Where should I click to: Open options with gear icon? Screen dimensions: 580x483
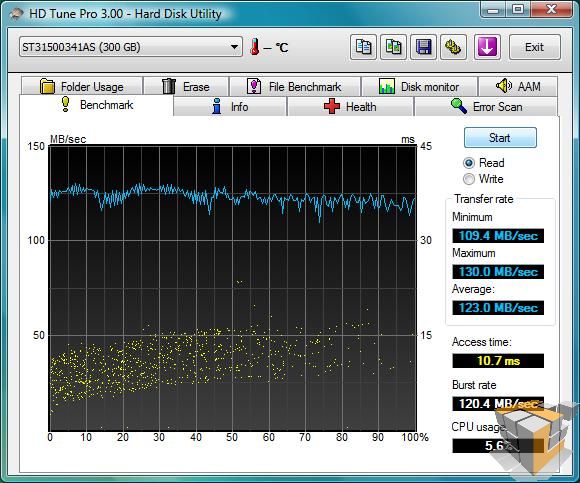point(453,47)
